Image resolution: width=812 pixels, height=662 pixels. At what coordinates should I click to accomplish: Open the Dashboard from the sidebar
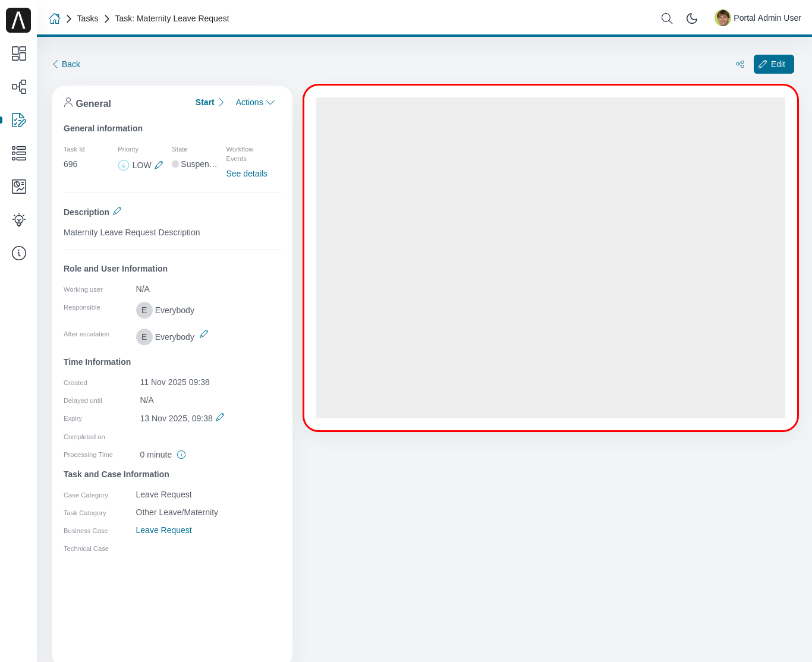[x=18, y=53]
